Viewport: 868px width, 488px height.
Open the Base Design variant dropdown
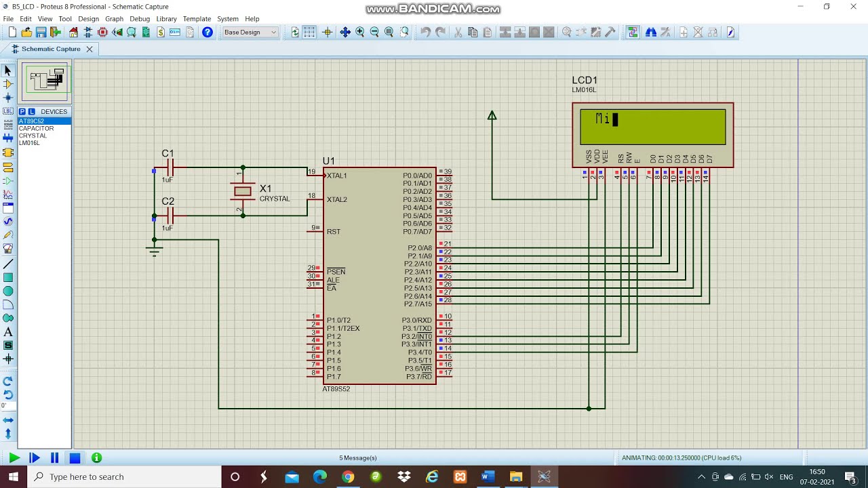250,32
